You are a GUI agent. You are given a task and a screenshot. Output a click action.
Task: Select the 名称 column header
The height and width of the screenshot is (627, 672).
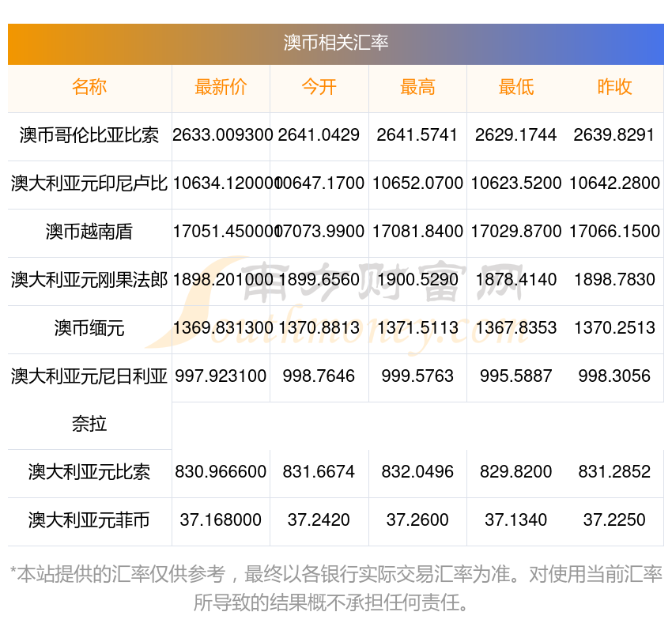89,87
